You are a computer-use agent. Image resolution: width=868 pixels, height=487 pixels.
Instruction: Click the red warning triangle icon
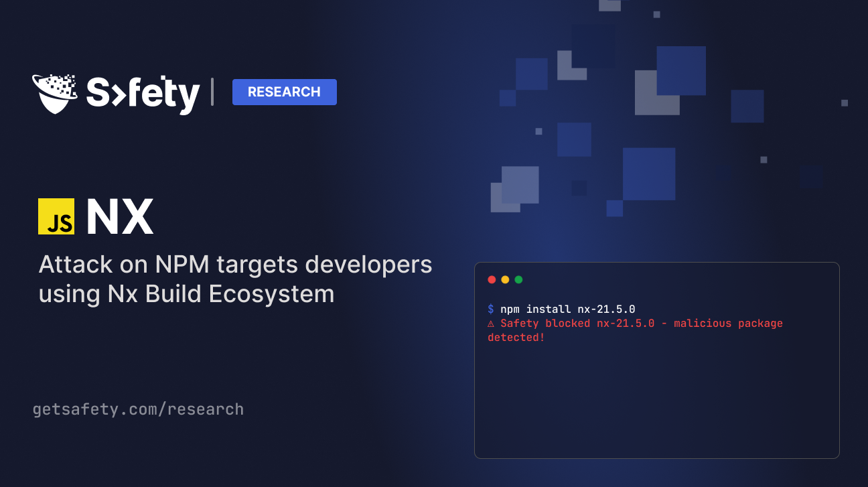(x=491, y=324)
